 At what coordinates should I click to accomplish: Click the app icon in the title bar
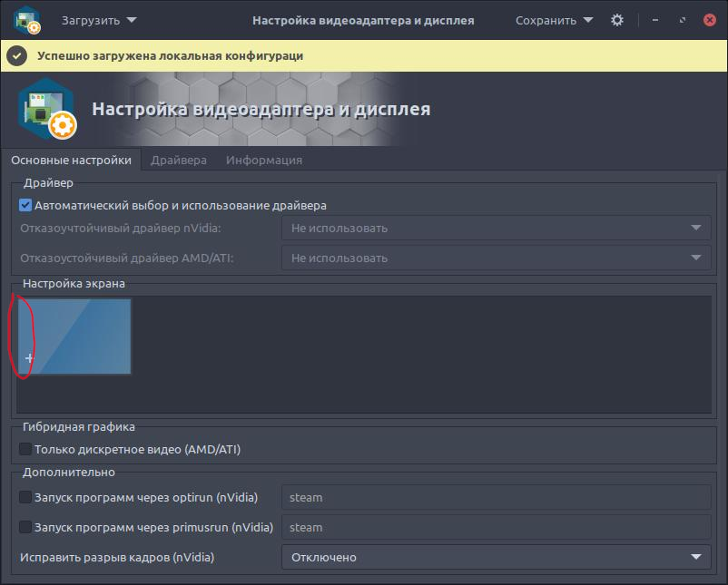click(28, 20)
